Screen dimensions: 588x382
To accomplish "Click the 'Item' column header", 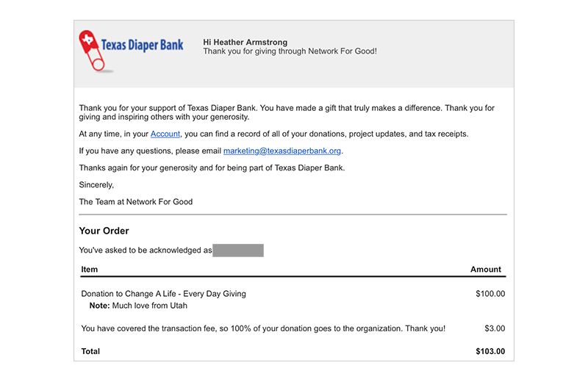I will [89, 269].
